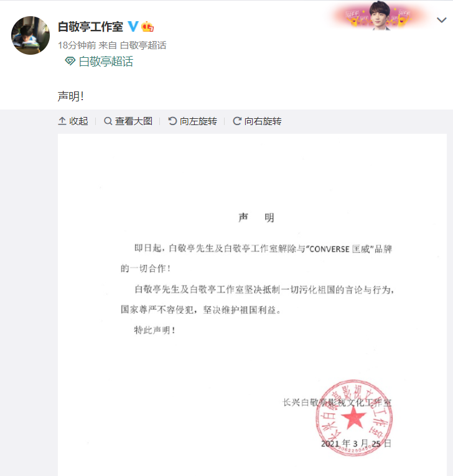Click the counterclockwise rotate arrow icon
453x476 pixels.
(x=172, y=121)
